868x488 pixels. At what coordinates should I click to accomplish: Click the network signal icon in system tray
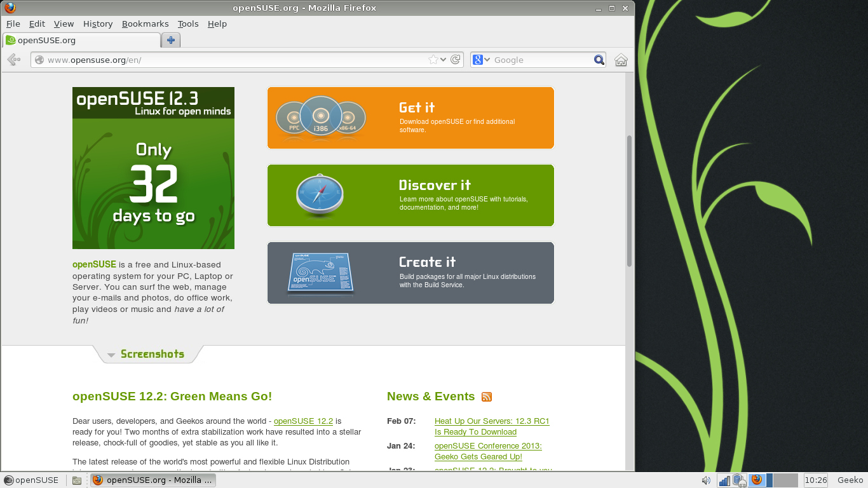coord(724,480)
